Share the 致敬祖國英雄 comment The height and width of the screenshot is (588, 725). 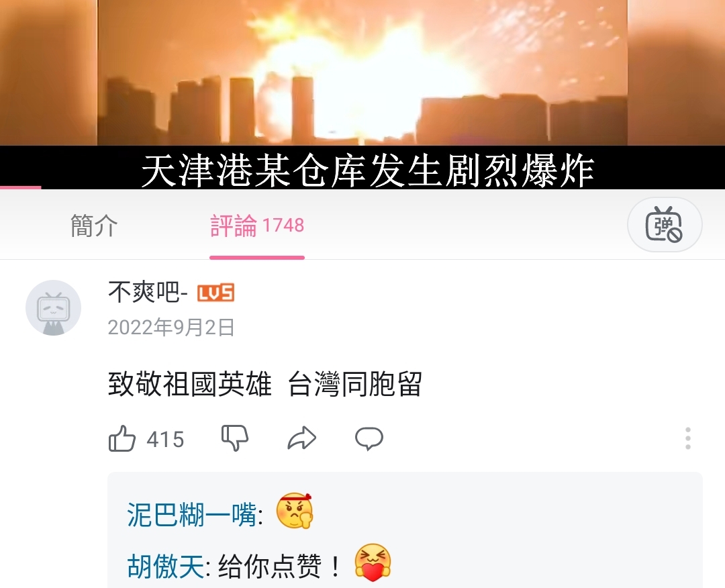point(301,439)
